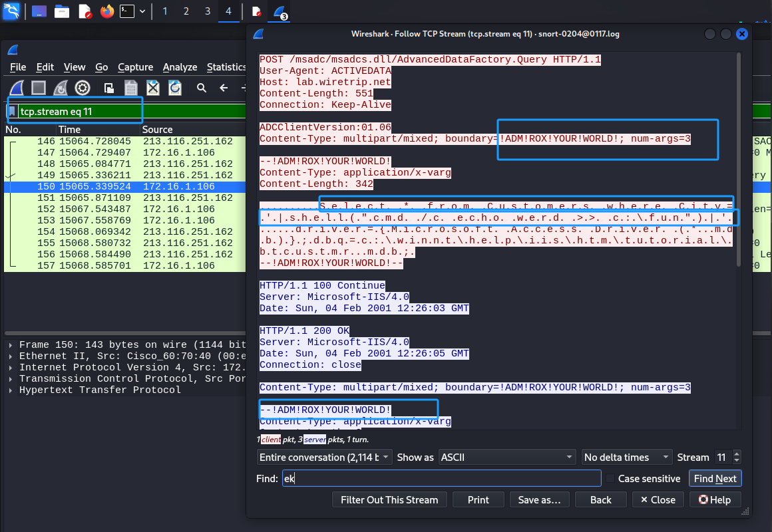Switch to workspace 2

coord(186,11)
